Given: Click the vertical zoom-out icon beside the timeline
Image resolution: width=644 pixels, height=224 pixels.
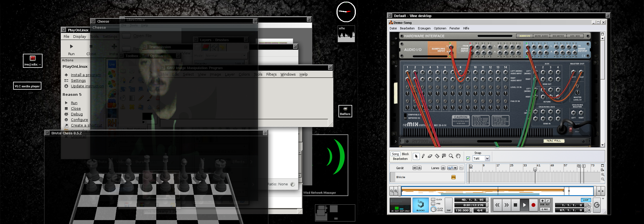Looking at the screenshot, I should click(603, 179).
